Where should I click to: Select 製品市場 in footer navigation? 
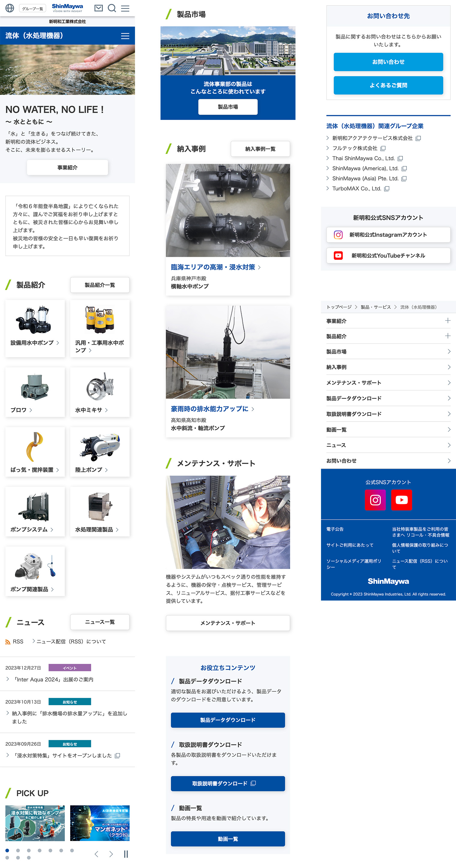click(x=388, y=351)
